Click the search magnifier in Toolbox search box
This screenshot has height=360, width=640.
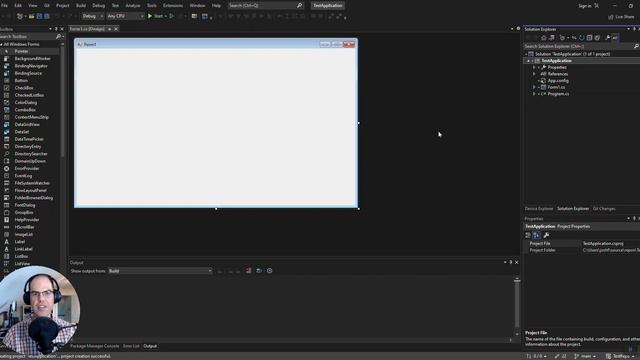click(x=58, y=36)
